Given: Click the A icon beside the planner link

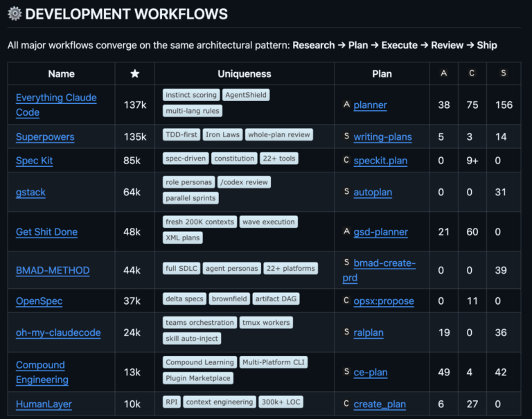Looking at the screenshot, I should pyautogui.click(x=346, y=105).
